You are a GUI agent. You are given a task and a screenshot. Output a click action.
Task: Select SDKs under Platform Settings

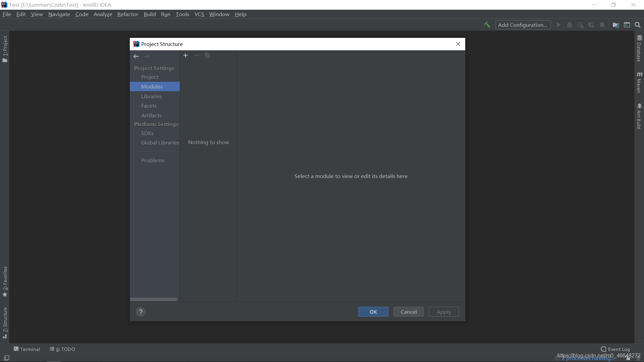point(155,133)
